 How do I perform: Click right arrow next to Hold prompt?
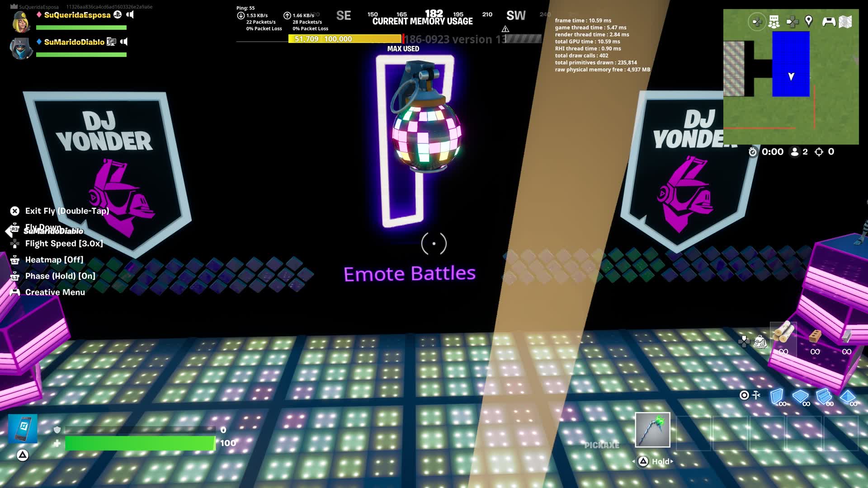click(672, 461)
